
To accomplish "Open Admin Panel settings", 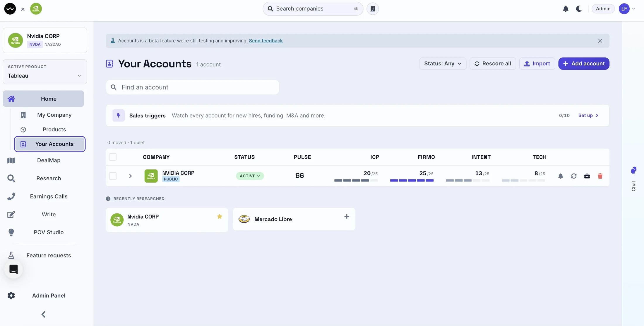I will [x=43, y=296].
